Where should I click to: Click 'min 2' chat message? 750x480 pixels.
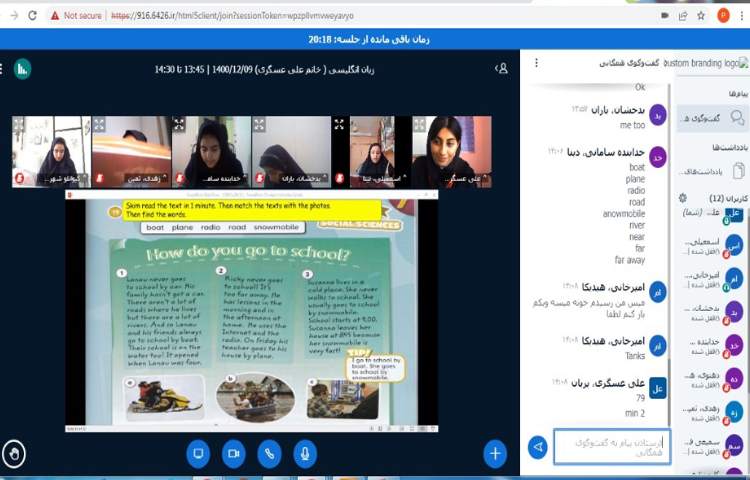[x=635, y=413]
